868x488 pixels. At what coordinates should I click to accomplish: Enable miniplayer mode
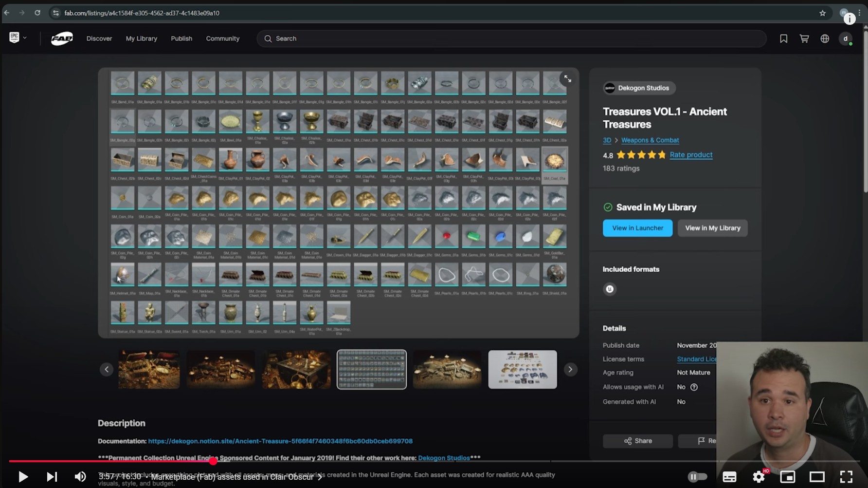coord(787,477)
